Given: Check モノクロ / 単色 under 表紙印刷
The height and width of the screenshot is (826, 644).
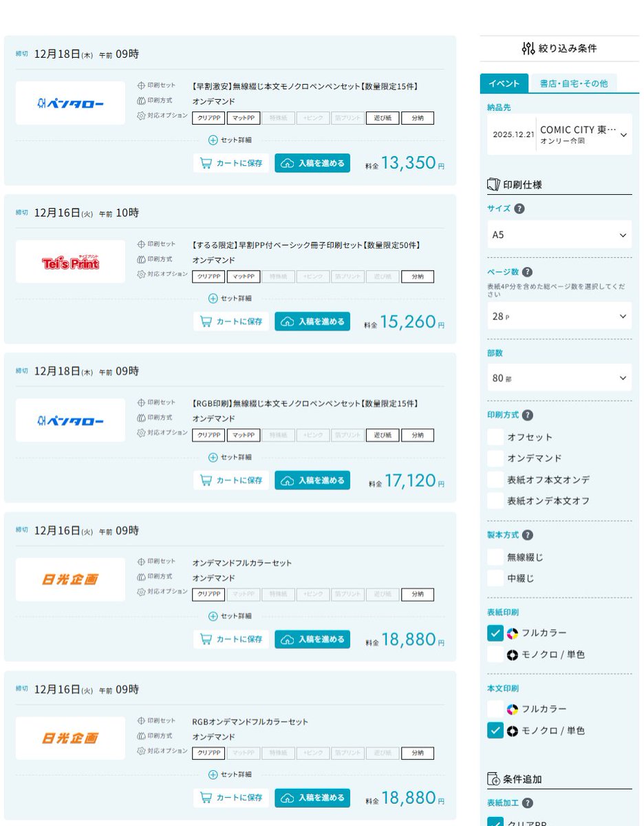Looking at the screenshot, I should [495, 655].
